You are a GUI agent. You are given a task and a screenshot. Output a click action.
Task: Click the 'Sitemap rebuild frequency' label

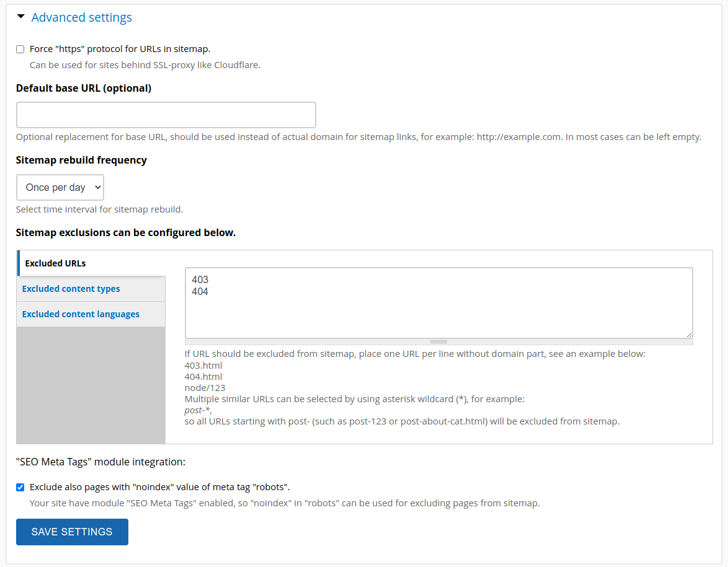[81, 160]
